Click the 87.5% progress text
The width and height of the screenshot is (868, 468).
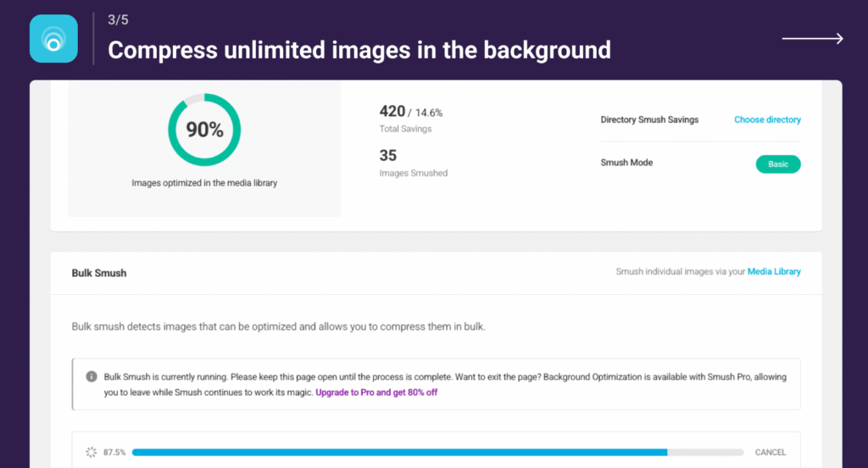[114, 453]
